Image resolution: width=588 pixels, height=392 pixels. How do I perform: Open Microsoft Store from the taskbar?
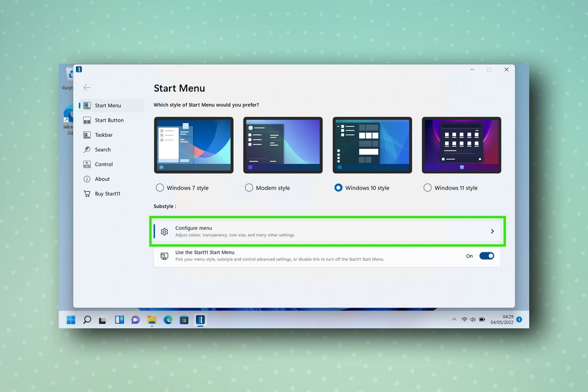(184, 319)
